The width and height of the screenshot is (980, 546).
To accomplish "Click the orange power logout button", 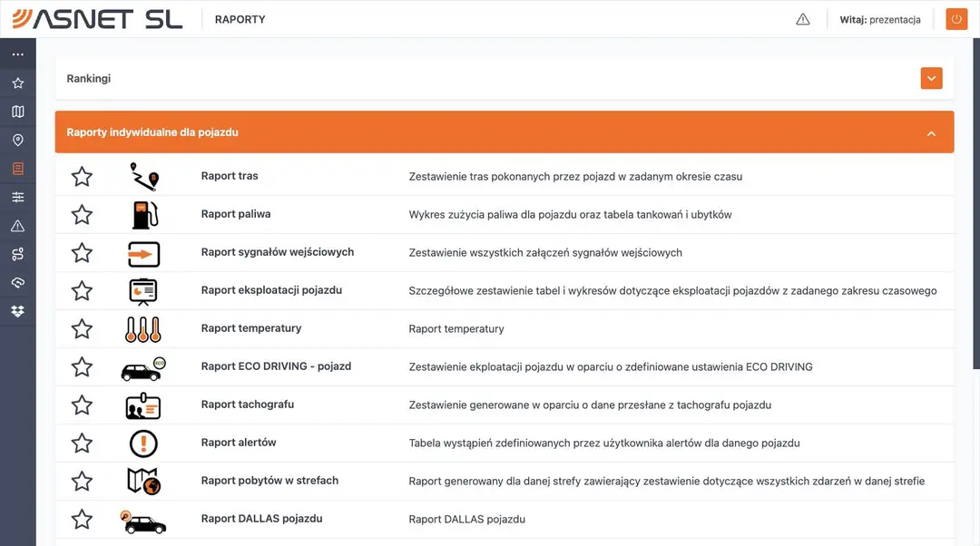I will click(956, 19).
